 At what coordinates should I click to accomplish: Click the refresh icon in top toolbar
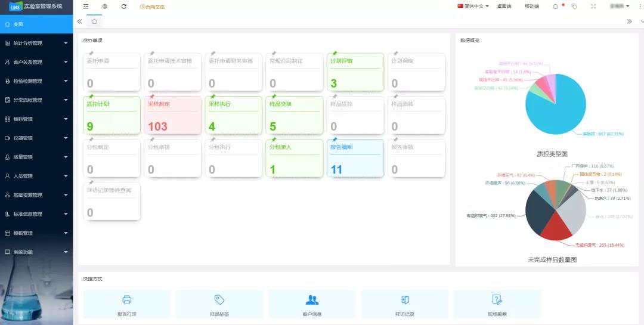pyautogui.click(x=123, y=7)
